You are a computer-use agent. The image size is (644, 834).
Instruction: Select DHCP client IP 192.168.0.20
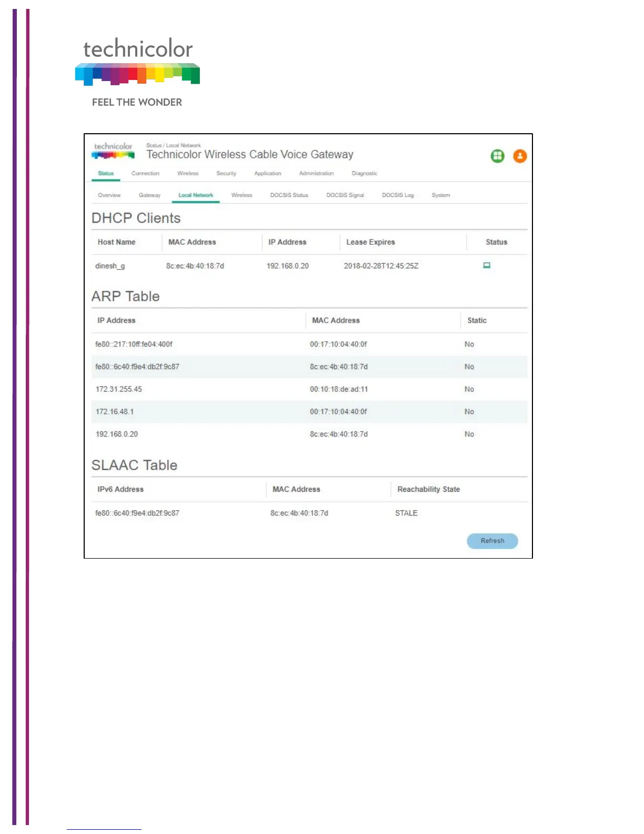pyautogui.click(x=288, y=266)
